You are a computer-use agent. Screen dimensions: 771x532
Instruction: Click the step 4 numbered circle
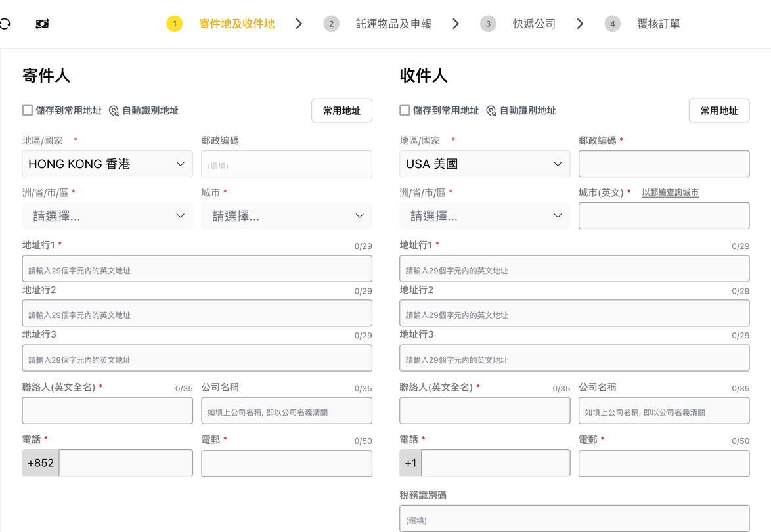point(612,24)
